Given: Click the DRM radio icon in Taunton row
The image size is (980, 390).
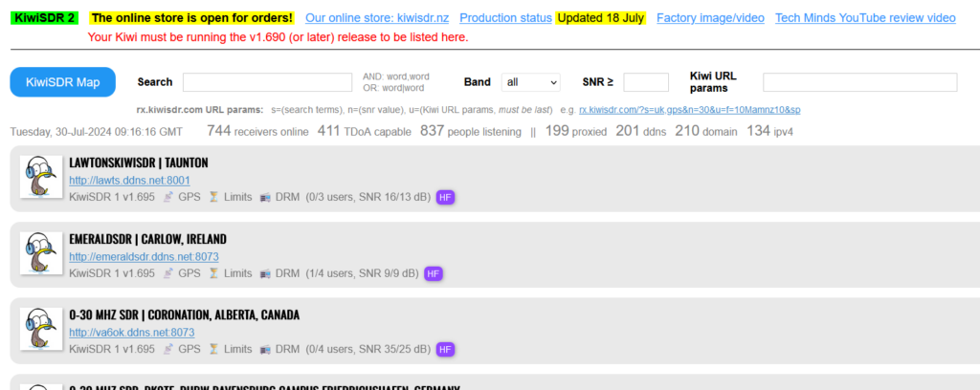Looking at the screenshot, I should pyautogui.click(x=265, y=197).
